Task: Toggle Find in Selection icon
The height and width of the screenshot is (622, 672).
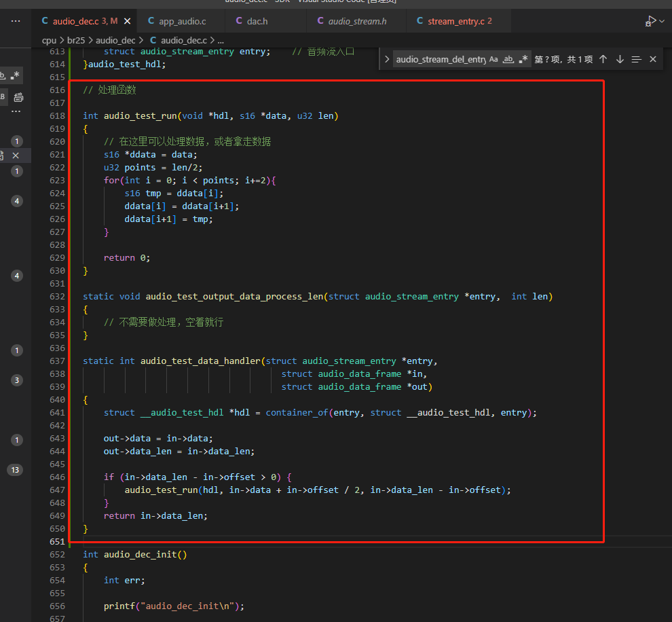Action: click(x=637, y=59)
